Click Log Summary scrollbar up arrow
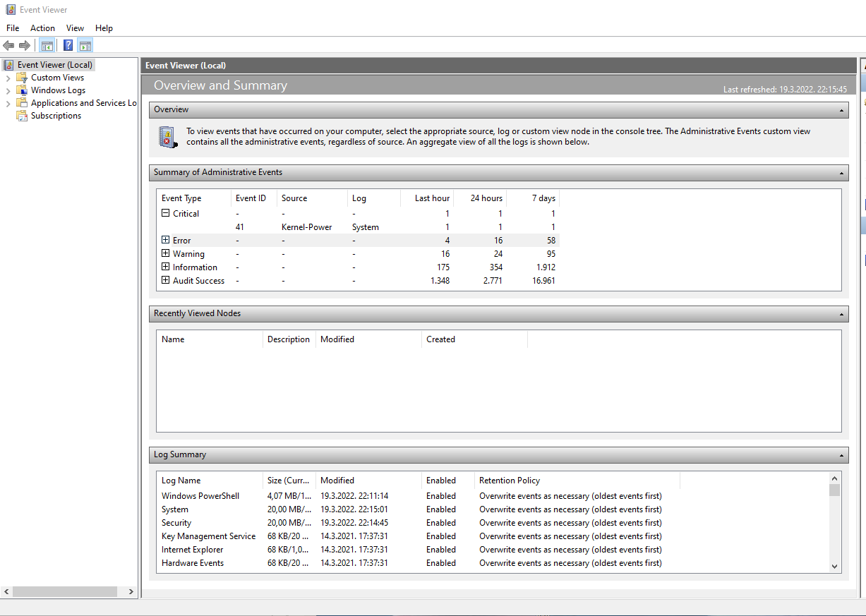The width and height of the screenshot is (866, 616). pyautogui.click(x=835, y=478)
